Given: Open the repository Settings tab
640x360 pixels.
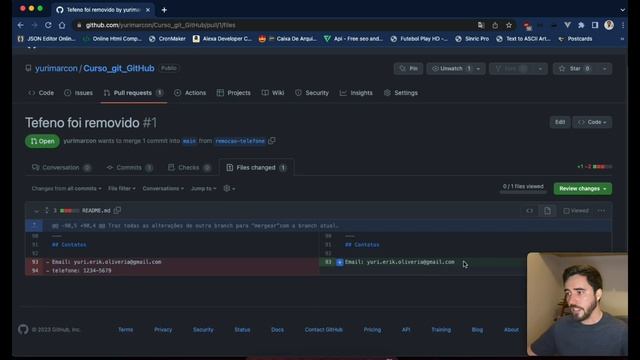Looking at the screenshot, I should click(400, 93).
